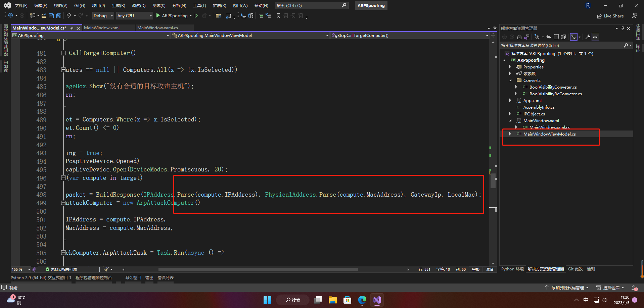Click the Find in Files icon
This screenshot has width=644, height=308.
218,15
